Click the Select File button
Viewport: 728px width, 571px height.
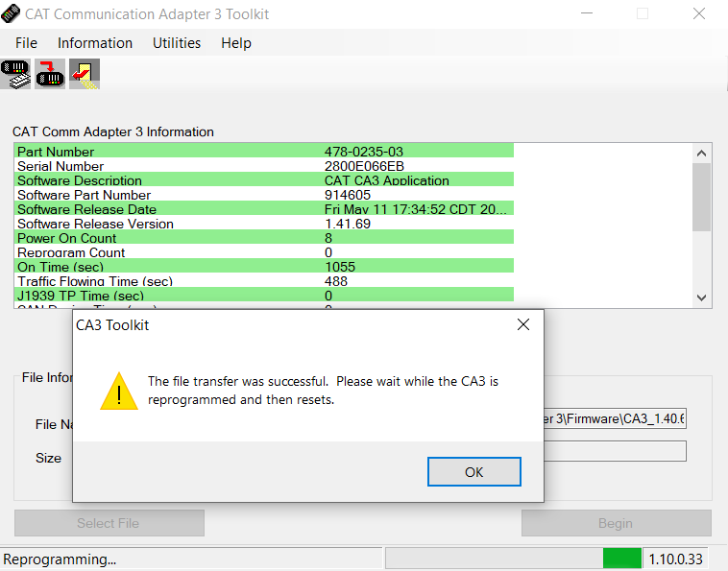point(109,523)
